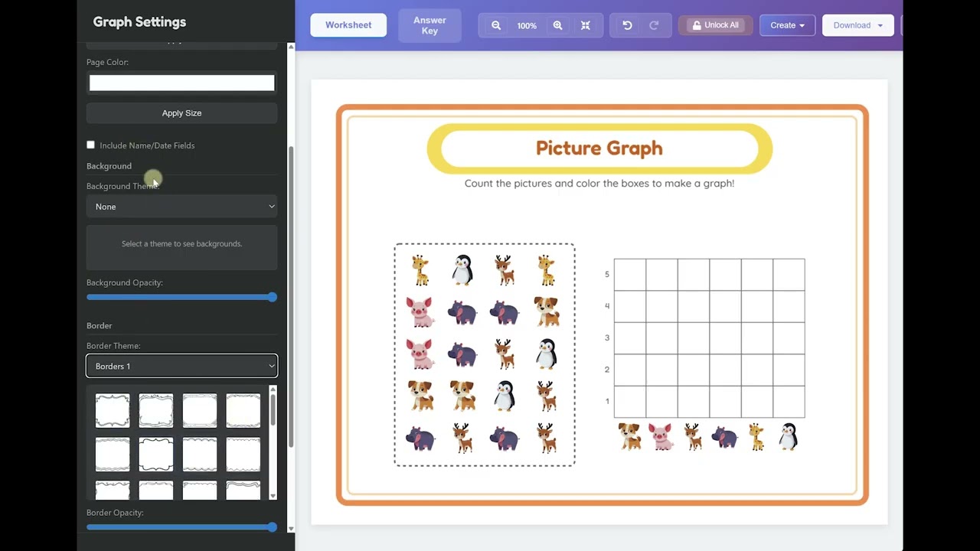
Task: Click the Graph Settings heading
Action: coord(139,21)
